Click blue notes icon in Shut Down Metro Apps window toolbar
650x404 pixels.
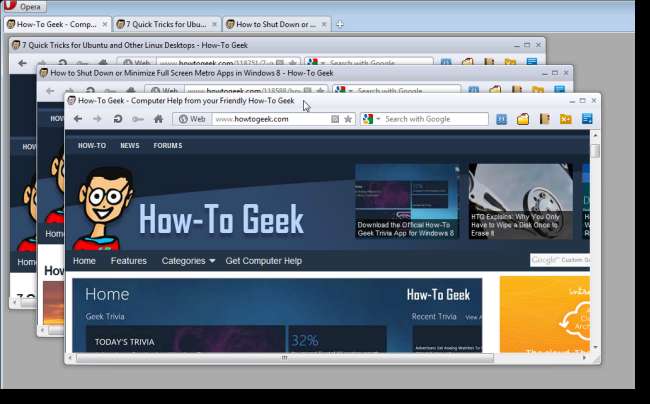560,90
